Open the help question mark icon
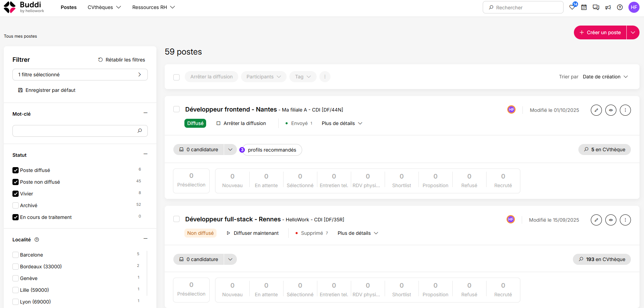 pos(620,7)
